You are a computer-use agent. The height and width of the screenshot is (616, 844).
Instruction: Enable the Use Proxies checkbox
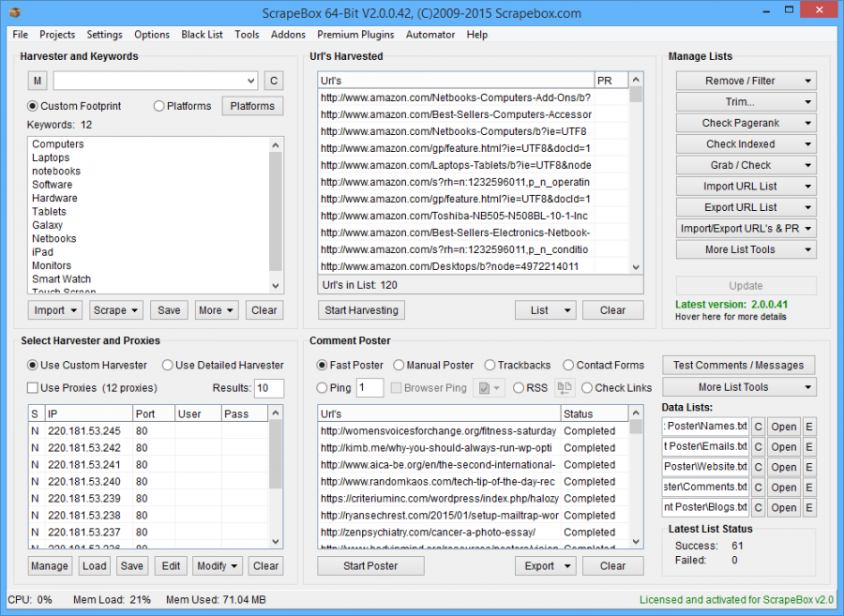pyautogui.click(x=34, y=387)
